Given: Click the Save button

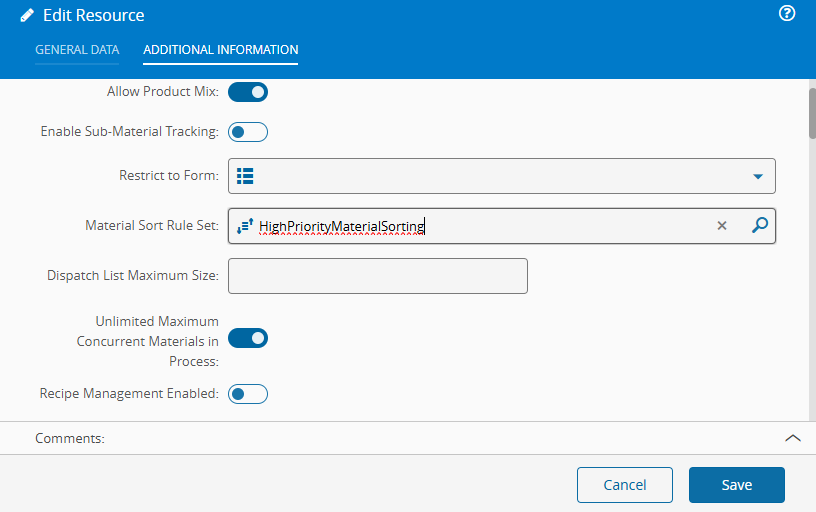Looking at the screenshot, I should (x=736, y=485).
